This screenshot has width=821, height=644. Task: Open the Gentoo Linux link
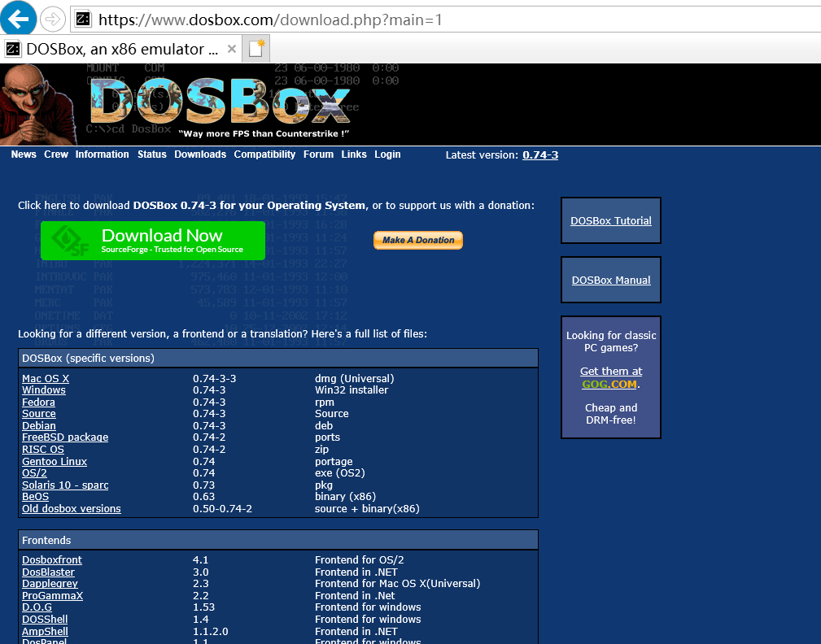(x=55, y=461)
